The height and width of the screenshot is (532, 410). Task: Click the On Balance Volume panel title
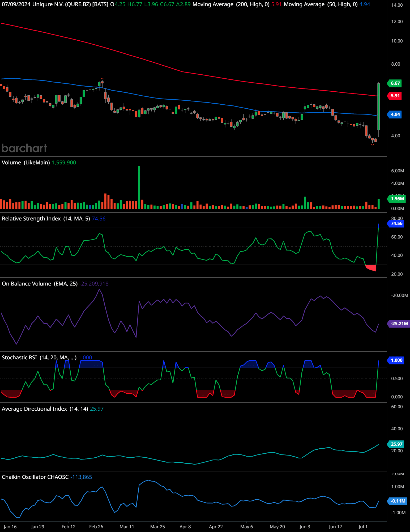(40, 284)
